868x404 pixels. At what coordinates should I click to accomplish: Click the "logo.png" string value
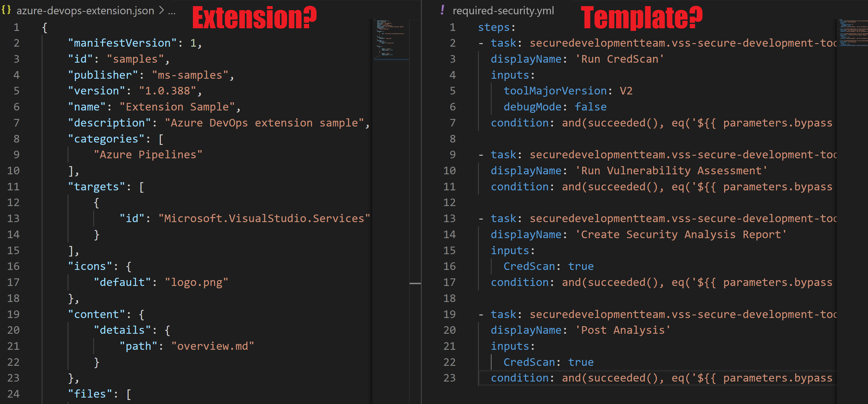[196, 282]
